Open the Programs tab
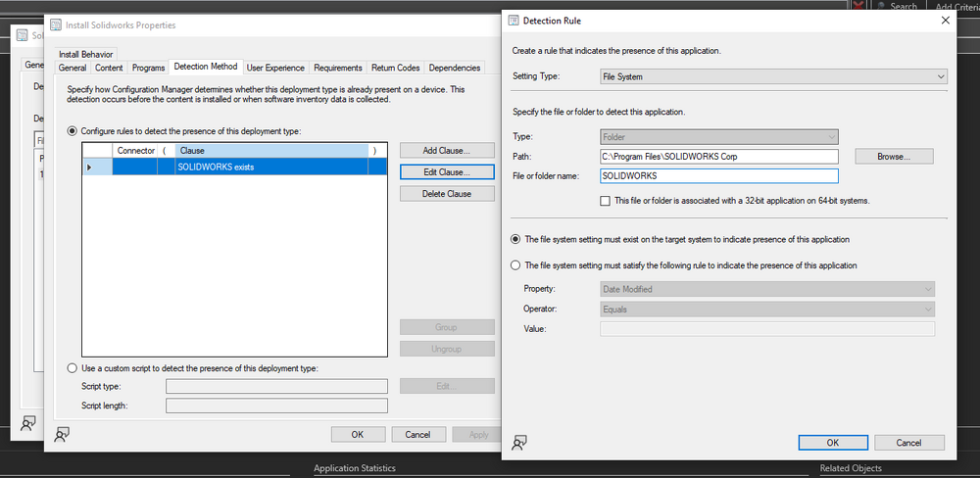Viewport: 980px width, 478px height. [x=149, y=68]
